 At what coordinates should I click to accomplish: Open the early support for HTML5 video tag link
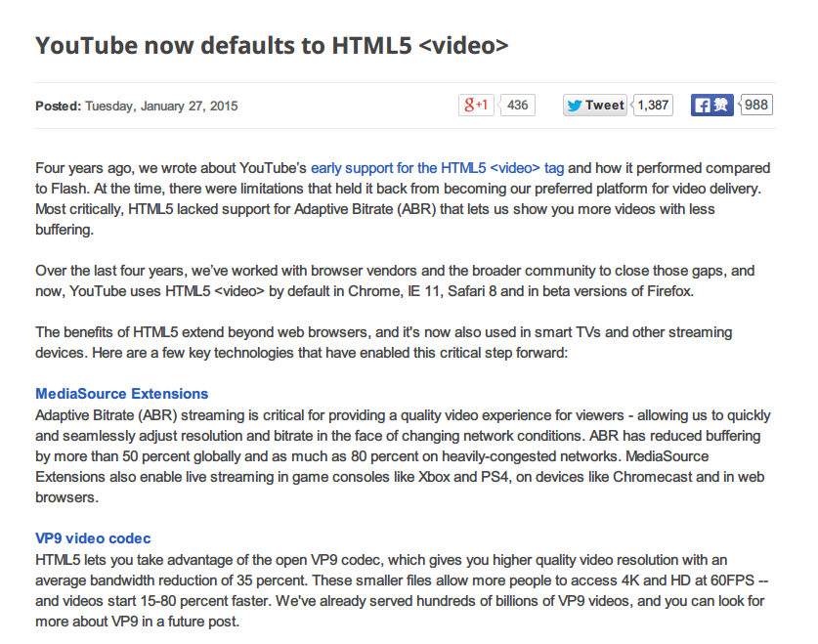coord(437,168)
